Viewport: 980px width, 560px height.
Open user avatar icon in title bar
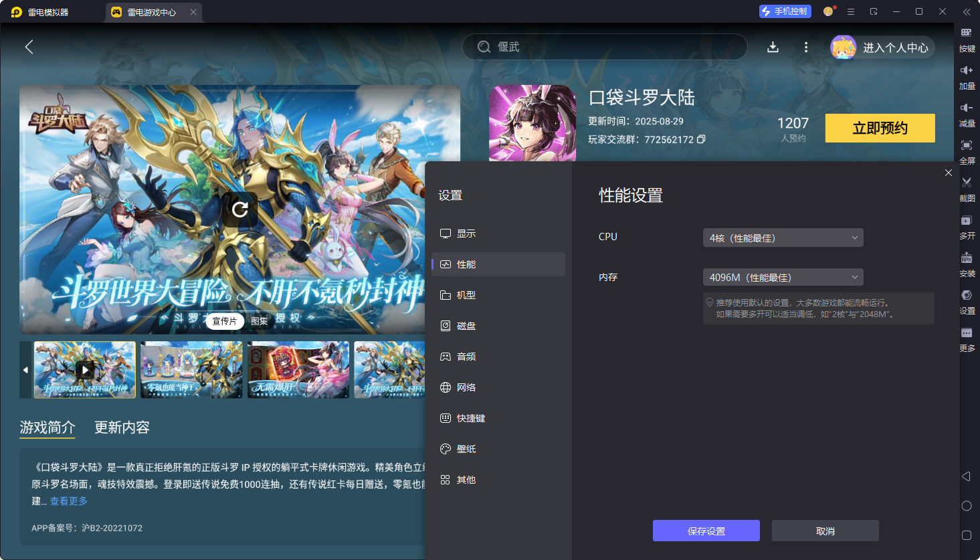click(x=829, y=11)
